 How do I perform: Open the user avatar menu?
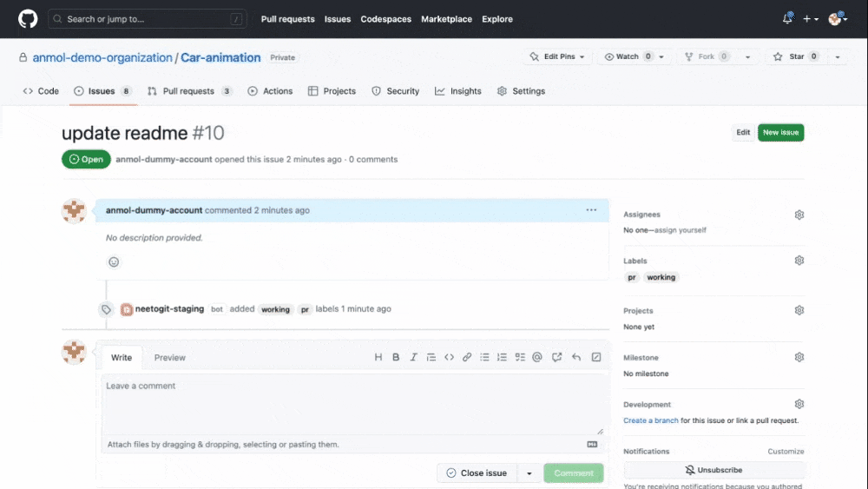point(838,19)
